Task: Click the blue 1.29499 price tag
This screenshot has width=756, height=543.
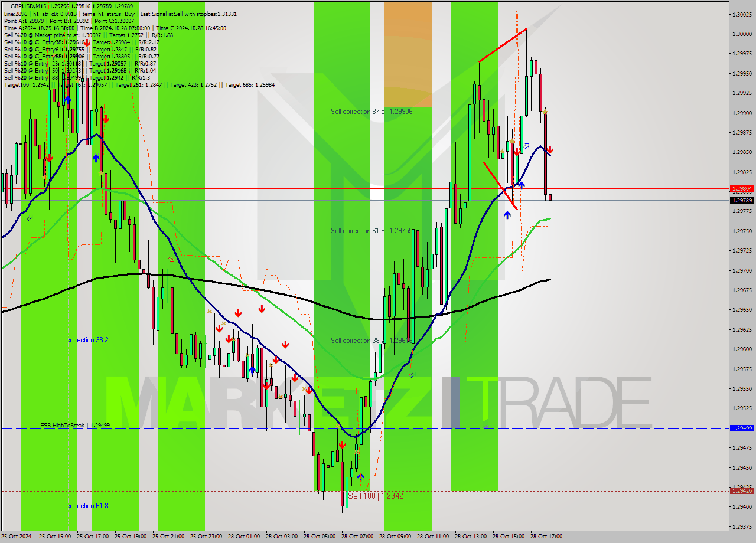Action: (742, 428)
